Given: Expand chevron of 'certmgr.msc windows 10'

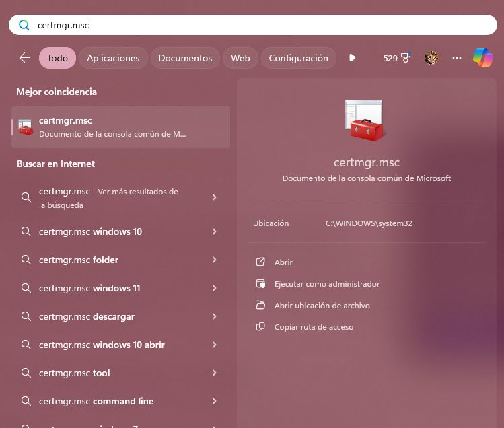Looking at the screenshot, I should point(214,231).
